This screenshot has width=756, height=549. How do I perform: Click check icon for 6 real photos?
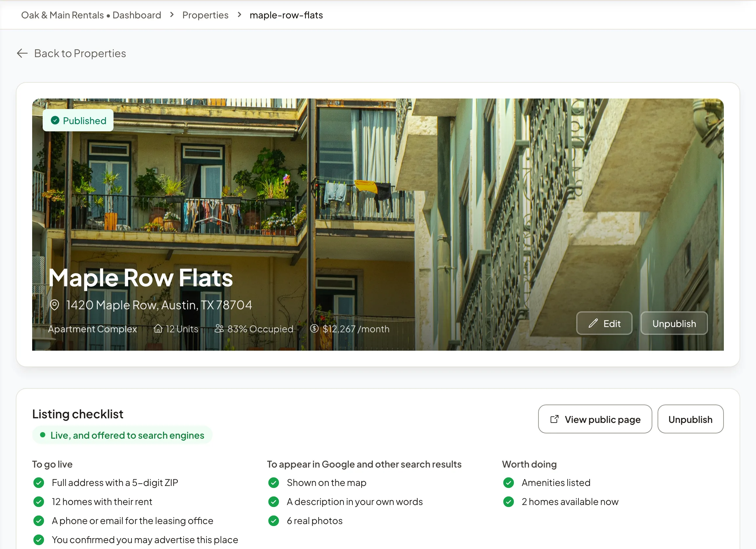coord(274,521)
